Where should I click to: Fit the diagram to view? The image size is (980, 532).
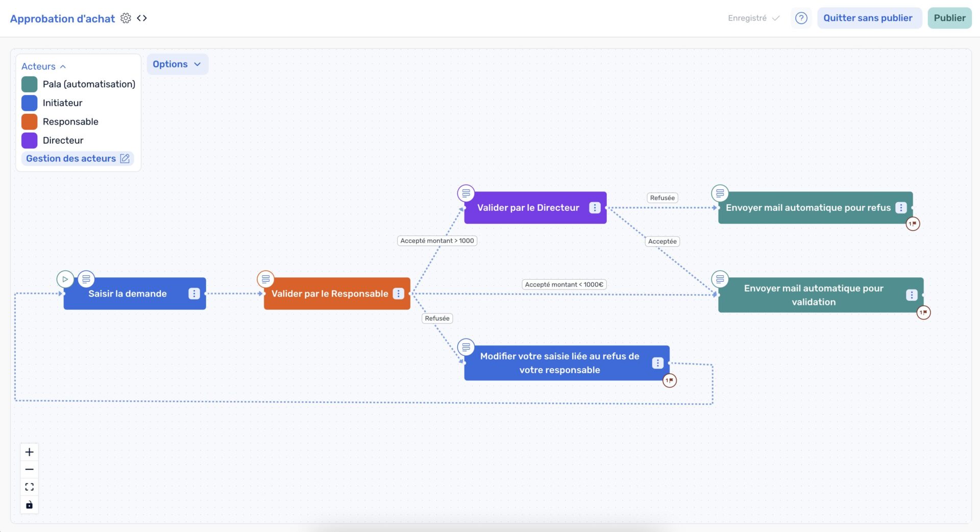30,487
